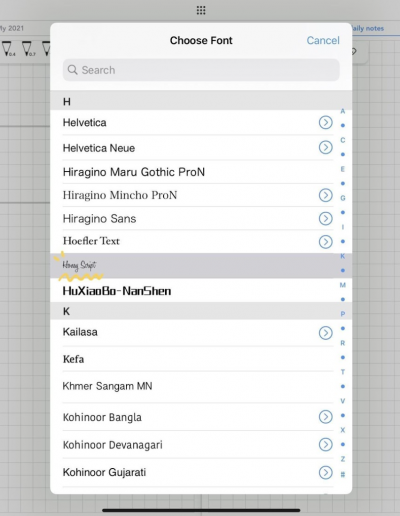
Task: Jump to letter M in index
Action: (342, 285)
